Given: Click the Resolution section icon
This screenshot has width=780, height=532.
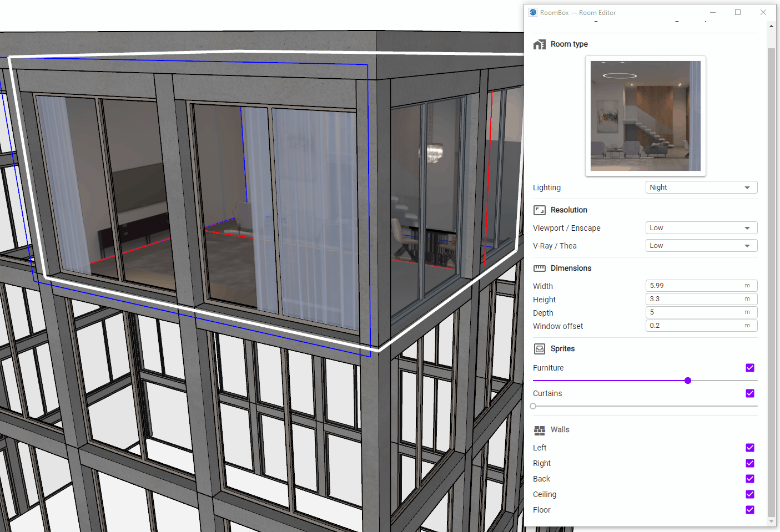Looking at the screenshot, I should click(539, 210).
